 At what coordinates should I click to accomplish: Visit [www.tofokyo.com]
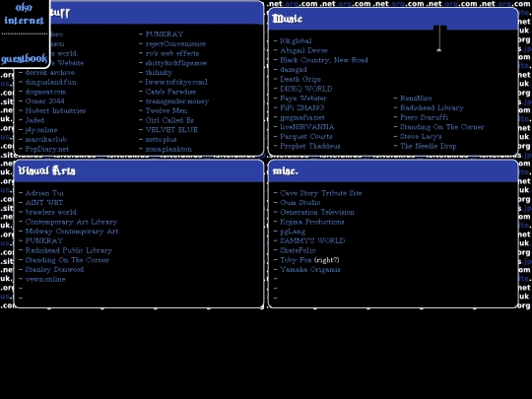[176, 82]
